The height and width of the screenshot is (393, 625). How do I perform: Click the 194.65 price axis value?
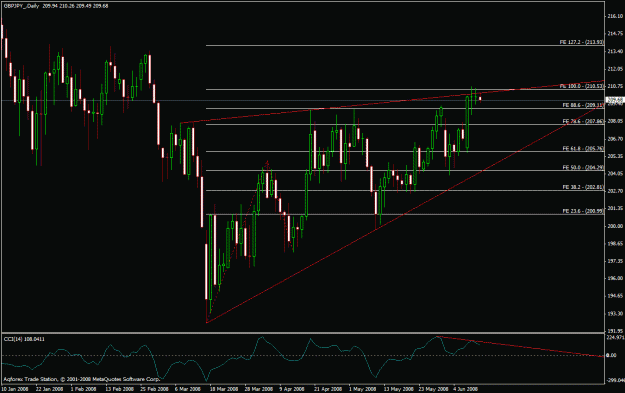615,296
